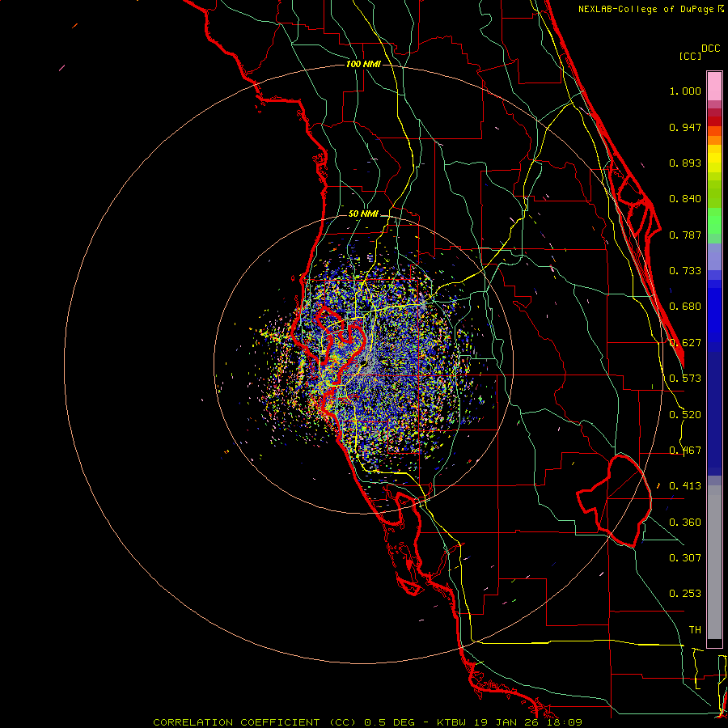Image resolution: width=728 pixels, height=728 pixels.
Task: Click the 100 NMI range ring label
Action: (x=363, y=64)
